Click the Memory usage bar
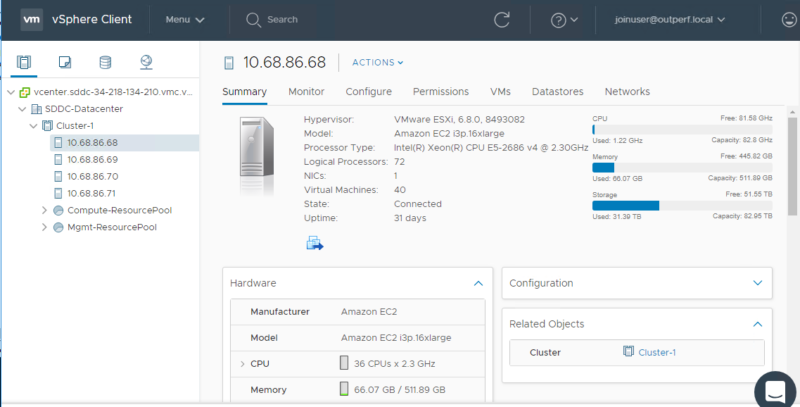 click(x=682, y=168)
